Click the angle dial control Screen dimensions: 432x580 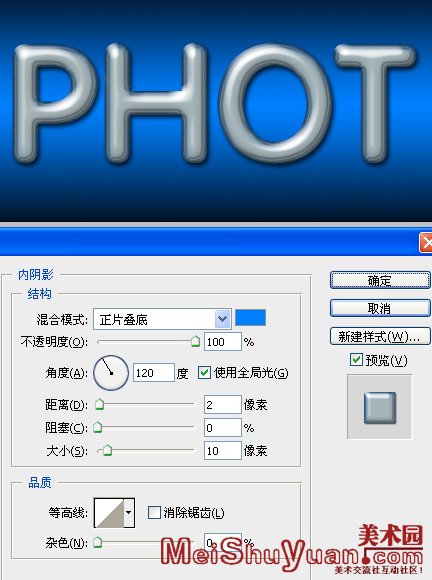[x=111, y=372]
